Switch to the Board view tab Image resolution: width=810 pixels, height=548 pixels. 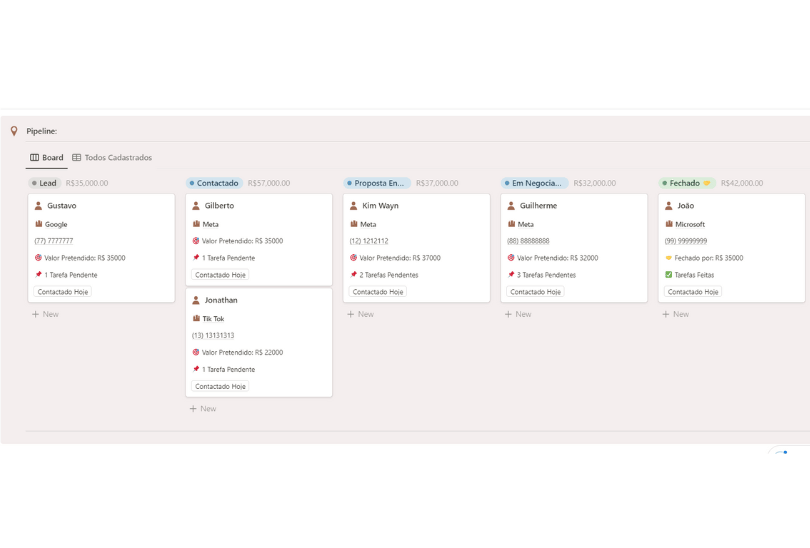coord(47,158)
